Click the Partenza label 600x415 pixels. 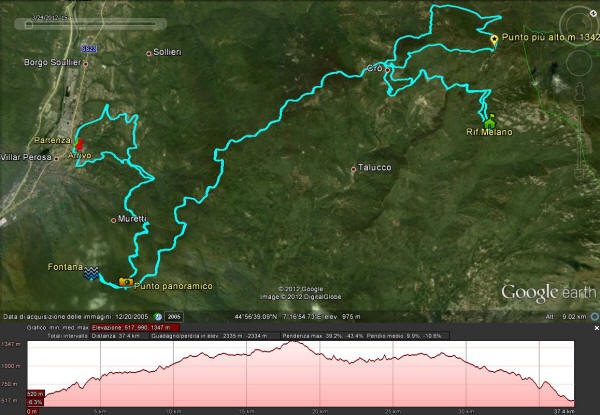[52, 140]
